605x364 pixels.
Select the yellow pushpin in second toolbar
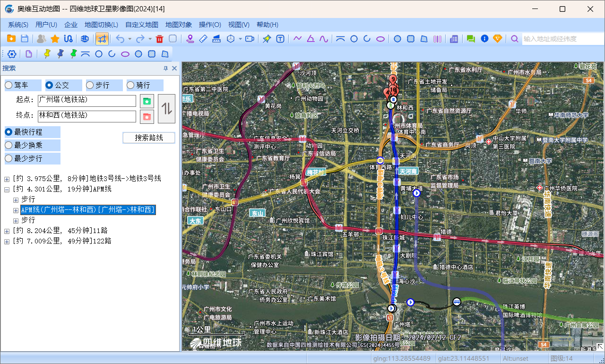[x=46, y=54]
